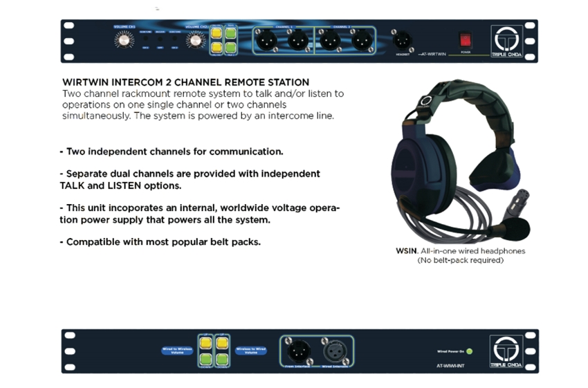Click the Wired Intercom XLR connector
The image size is (588, 388).
pos(335,351)
